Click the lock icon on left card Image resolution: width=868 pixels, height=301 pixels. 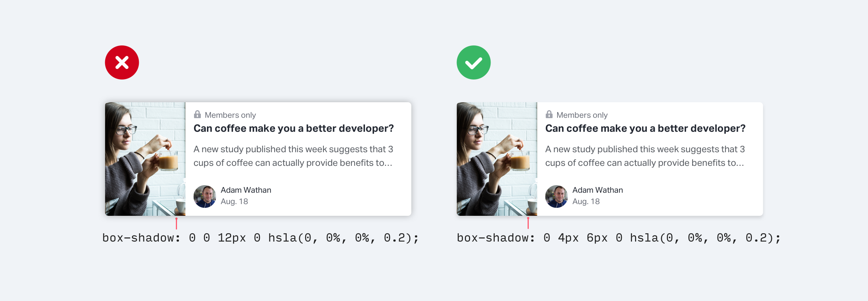point(197,114)
